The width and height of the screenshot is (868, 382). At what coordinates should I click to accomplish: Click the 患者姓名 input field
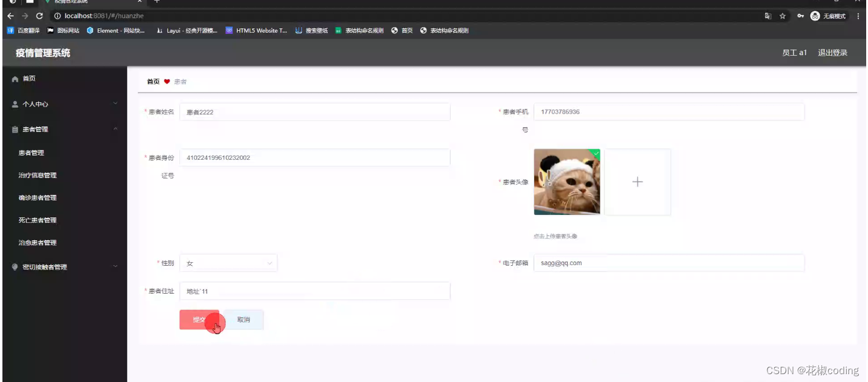315,112
